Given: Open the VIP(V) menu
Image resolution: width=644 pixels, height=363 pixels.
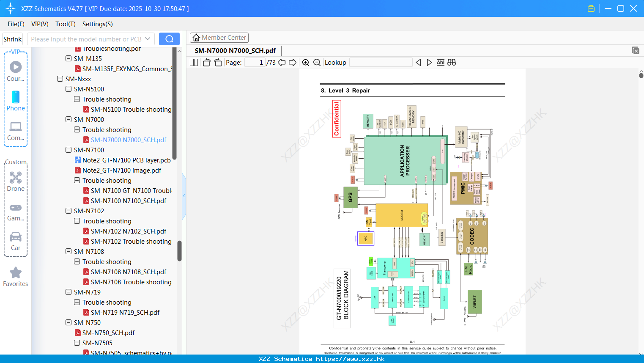Looking at the screenshot, I should (x=40, y=24).
